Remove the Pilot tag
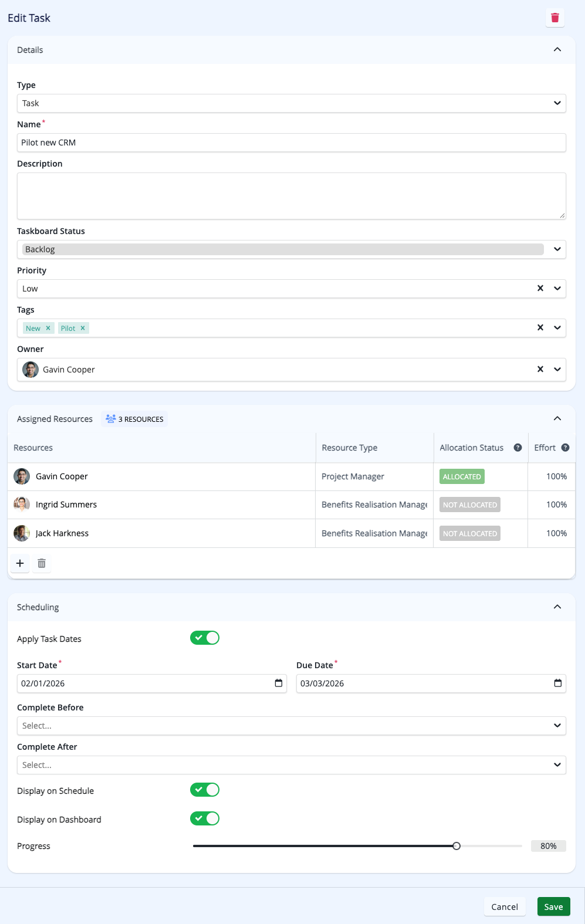The width and height of the screenshot is (585, 924). tap(83, 328)
